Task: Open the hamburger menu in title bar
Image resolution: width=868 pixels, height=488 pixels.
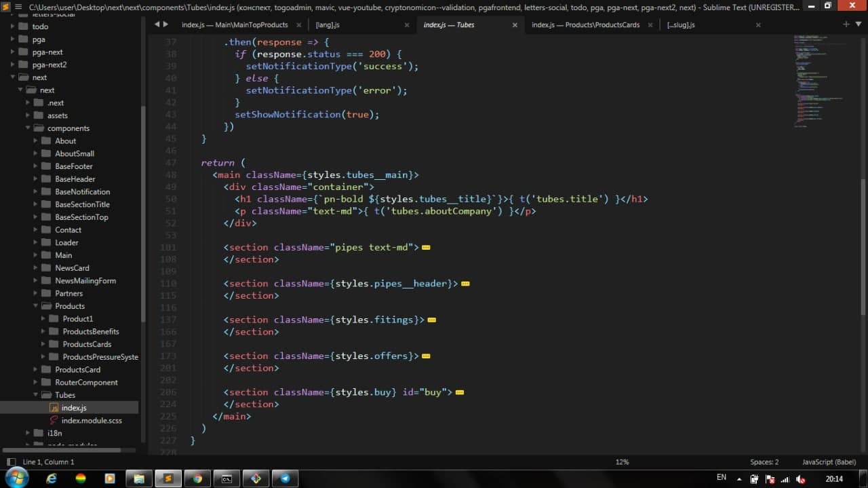Action: coord(20,7)
